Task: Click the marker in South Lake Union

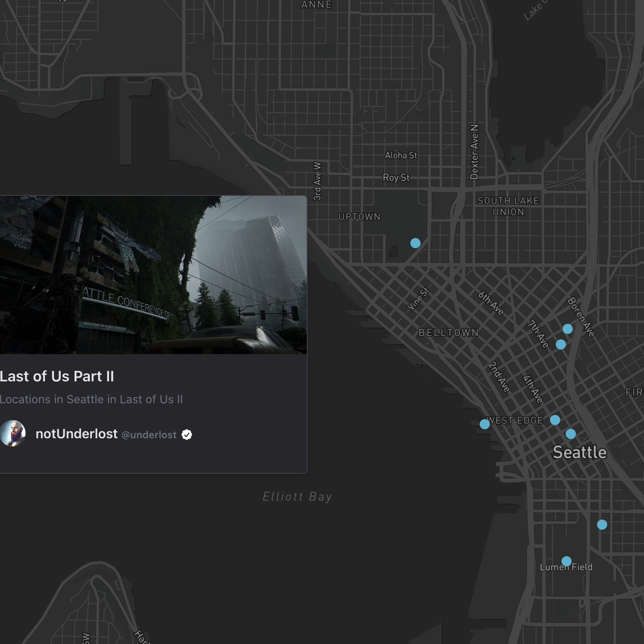Action: tap(415, 243)
